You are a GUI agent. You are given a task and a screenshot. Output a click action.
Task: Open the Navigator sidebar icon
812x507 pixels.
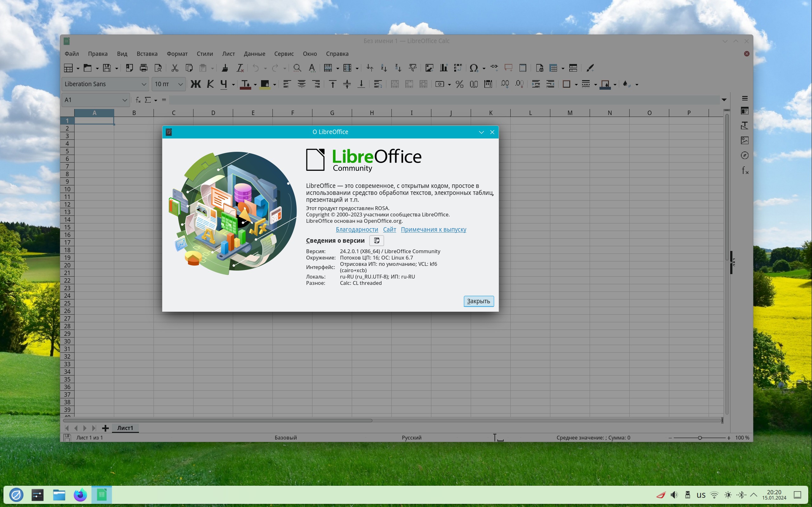coord(744,155)
